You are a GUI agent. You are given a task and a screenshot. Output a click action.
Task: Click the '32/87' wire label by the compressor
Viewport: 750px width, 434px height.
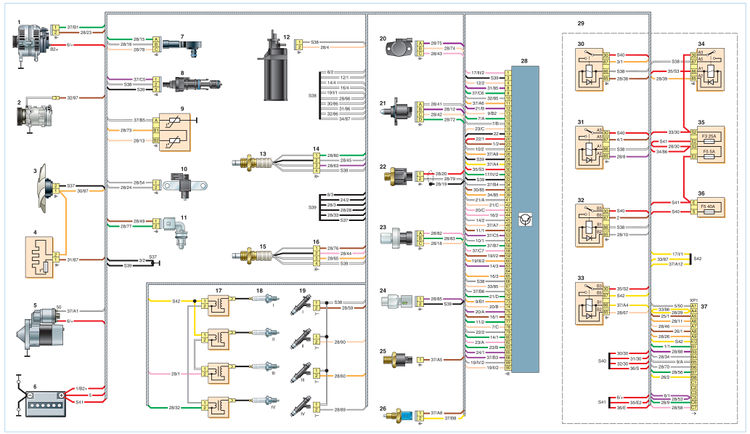tap(72, 98)
